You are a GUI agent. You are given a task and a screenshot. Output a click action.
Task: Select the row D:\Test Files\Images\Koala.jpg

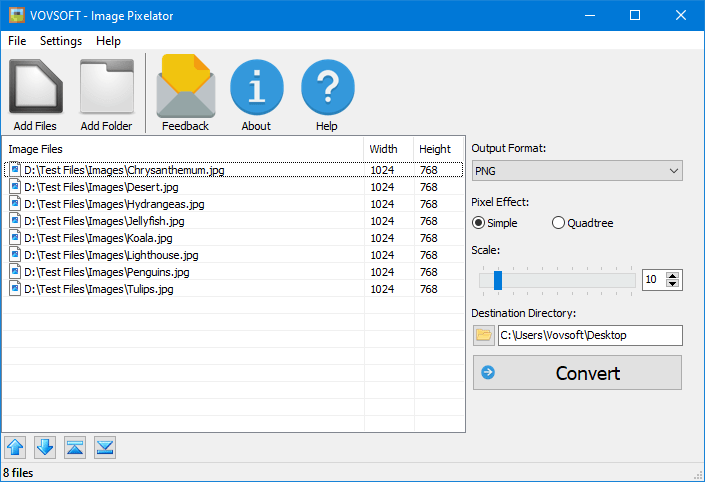point(233,238)
